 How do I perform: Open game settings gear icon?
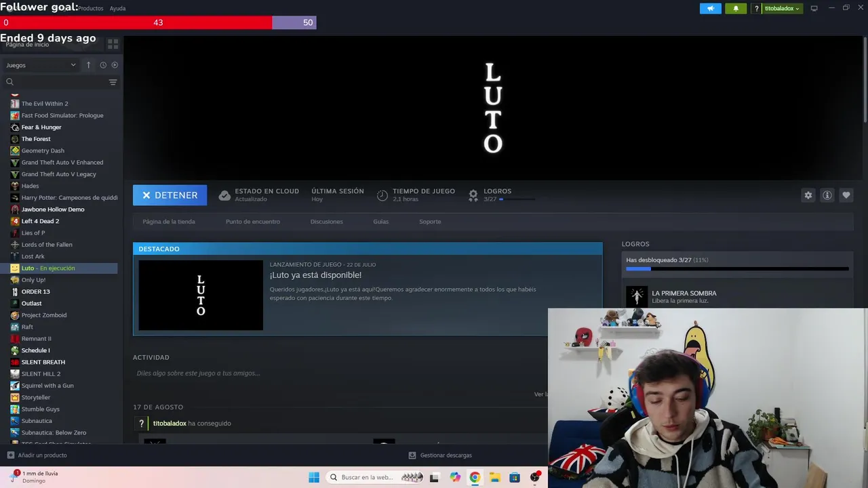(x=808, y=195)
